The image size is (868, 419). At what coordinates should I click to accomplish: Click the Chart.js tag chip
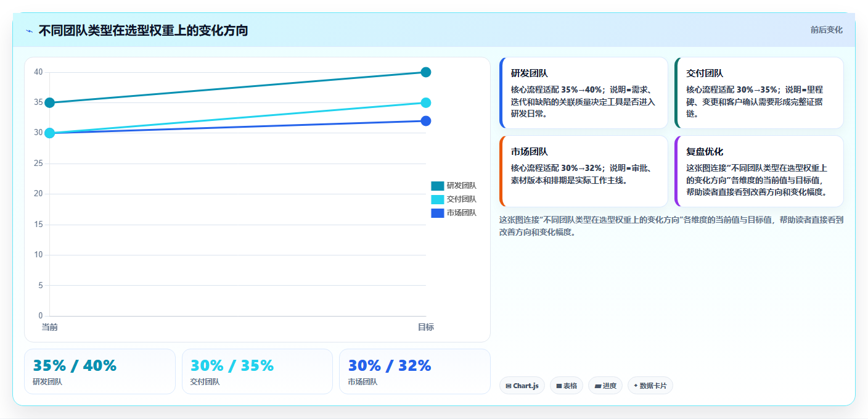[522, 386]
